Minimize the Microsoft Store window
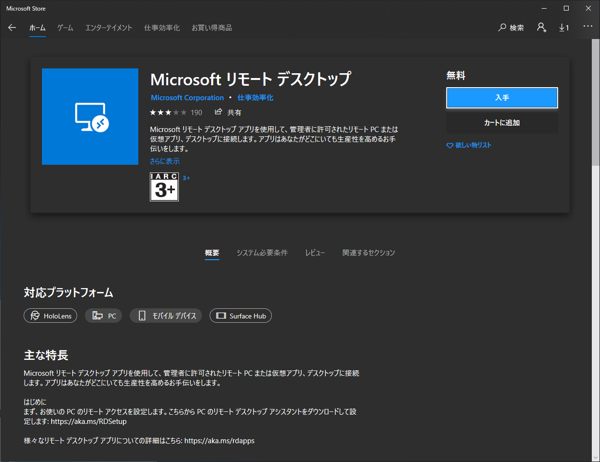The height and width of the screenshot is (462, 600). pos(544,8)
